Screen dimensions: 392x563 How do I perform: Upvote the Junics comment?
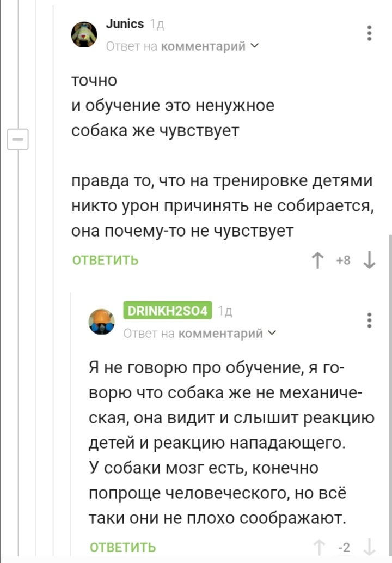316,261
